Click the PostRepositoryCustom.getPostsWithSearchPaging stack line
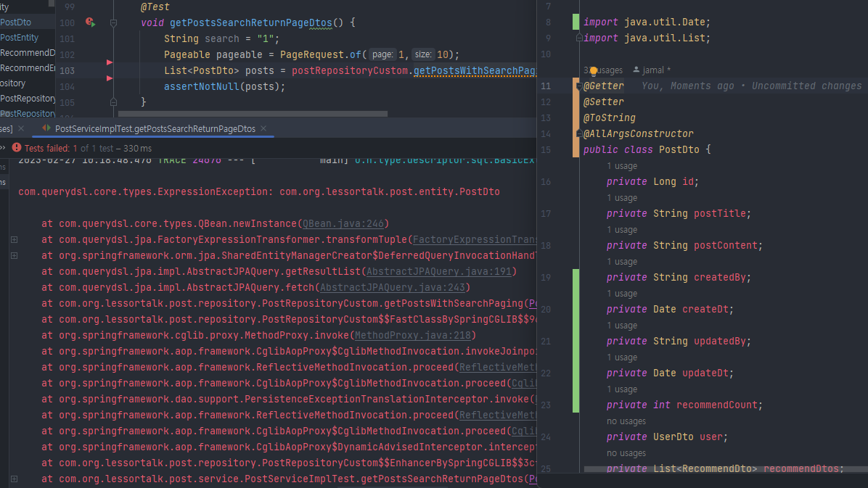Image resolution: width=868 pixels, height=488 pixels. [288, 303]
